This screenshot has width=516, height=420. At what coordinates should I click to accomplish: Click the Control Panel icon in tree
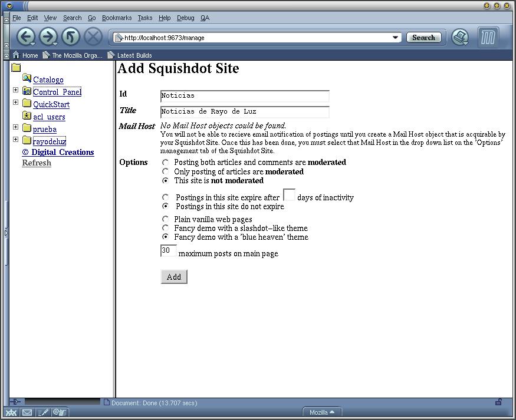27,91
